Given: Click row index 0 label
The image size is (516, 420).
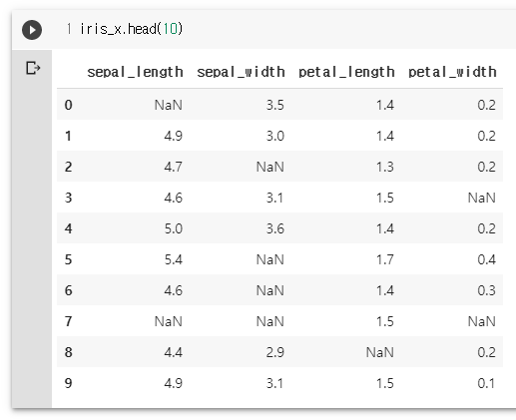Looking at the screenshot, I should pyautogui.click(x=68, y=105).
